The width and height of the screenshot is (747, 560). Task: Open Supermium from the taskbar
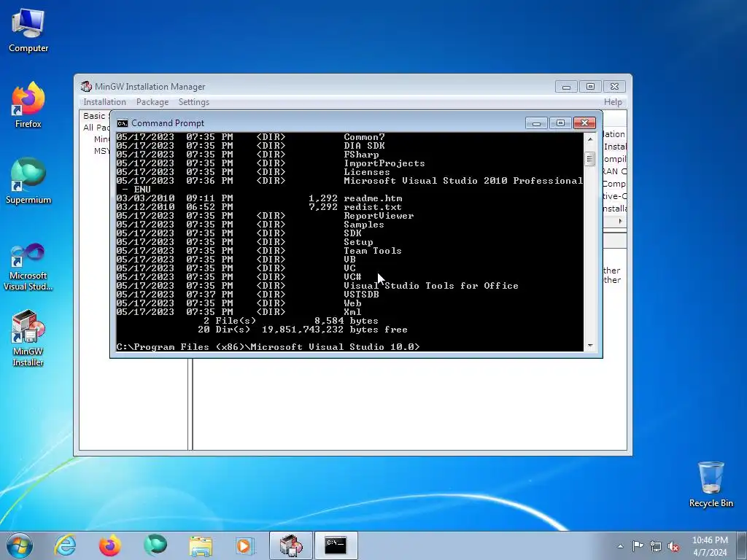[x=155, y=545]
